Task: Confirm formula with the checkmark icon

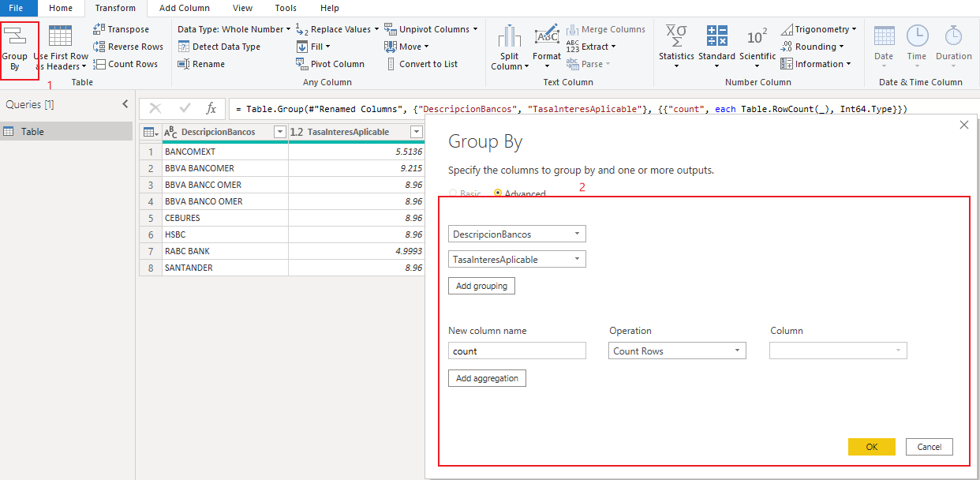Action: (x=185, y=109)
